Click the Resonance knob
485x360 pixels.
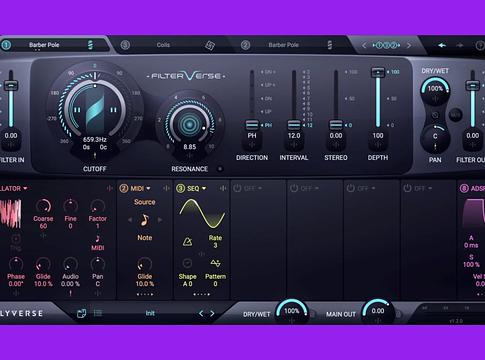click(189, 124)
